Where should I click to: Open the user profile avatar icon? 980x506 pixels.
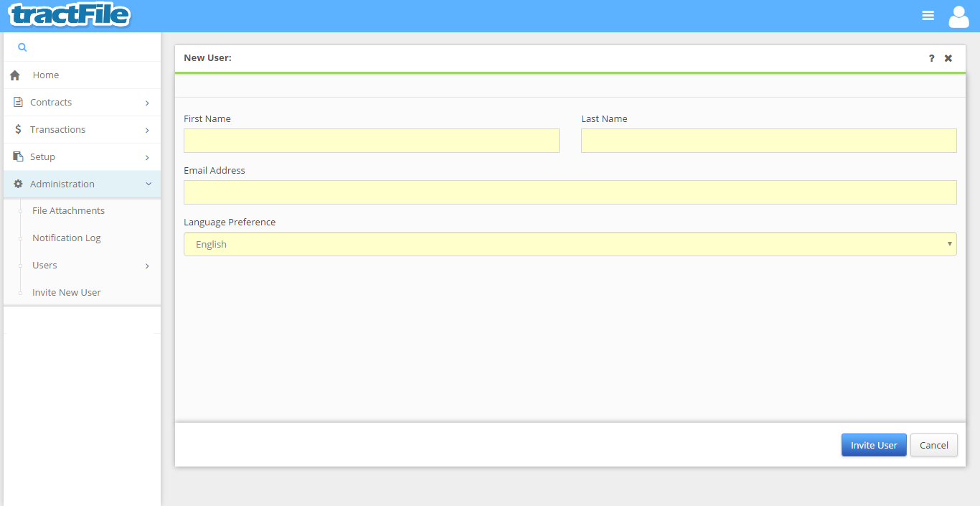pyautogui.click(x=958, y=16)
